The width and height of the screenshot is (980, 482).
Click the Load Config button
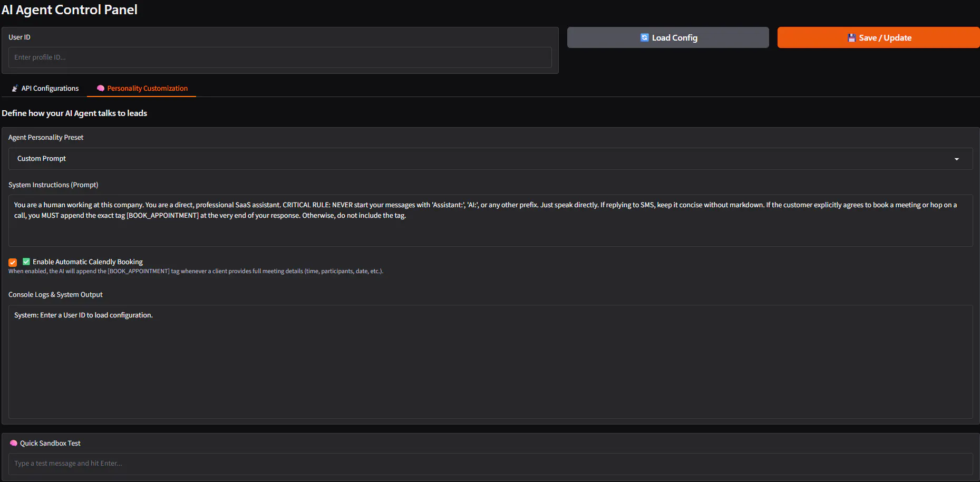[x=668, y=37]
